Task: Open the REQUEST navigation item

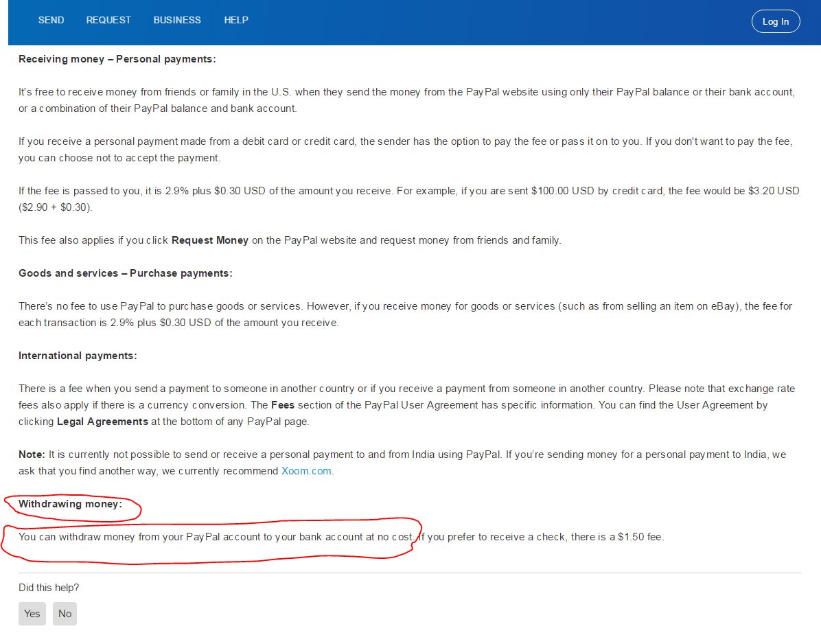Action: click(108, 20)
